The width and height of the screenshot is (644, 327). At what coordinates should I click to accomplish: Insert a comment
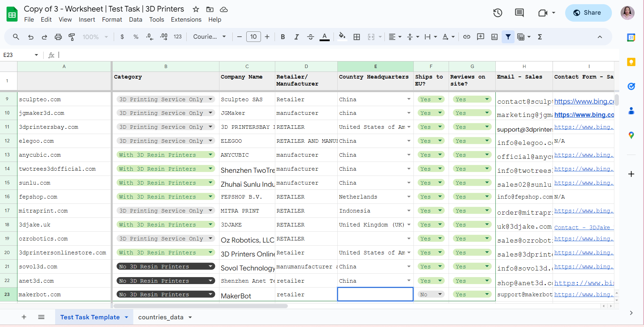click(480, 37)
